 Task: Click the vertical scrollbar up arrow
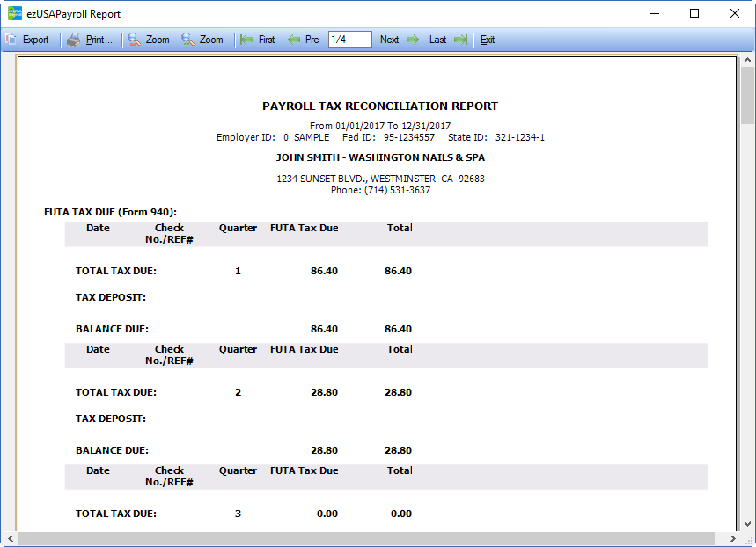click(x=747, y=61)
